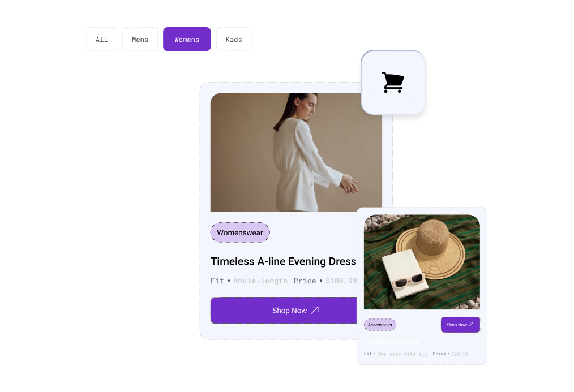Open the woman in white dress photo
The image size is (574, 392).
coord(296,152)
